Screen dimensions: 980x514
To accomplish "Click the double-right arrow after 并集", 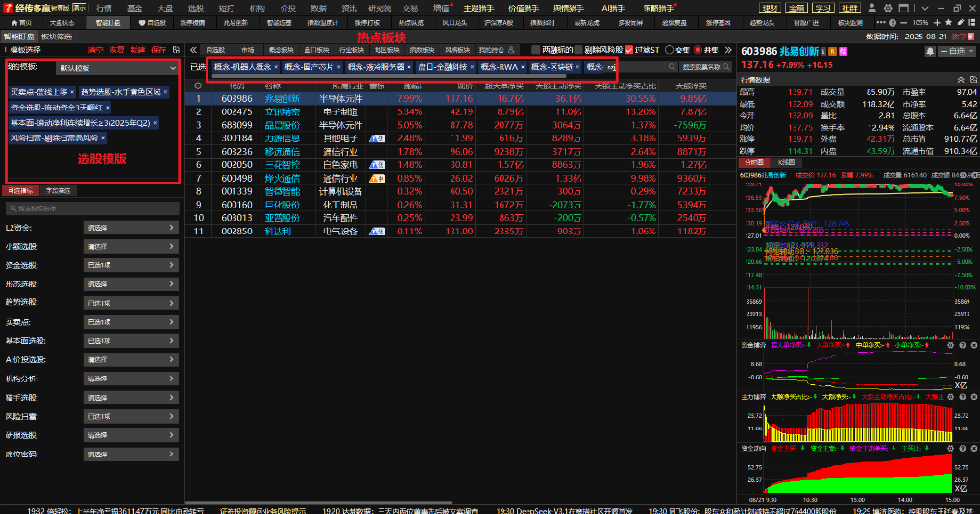I will [x=728, y=50].
